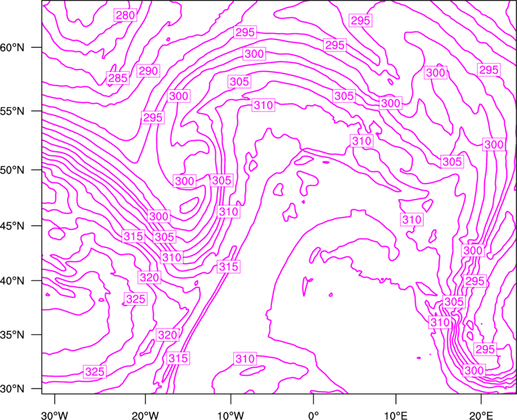Select the 40°N latitude axis label
The height and width of the screenshot is (420, 517).
(12, 281)
